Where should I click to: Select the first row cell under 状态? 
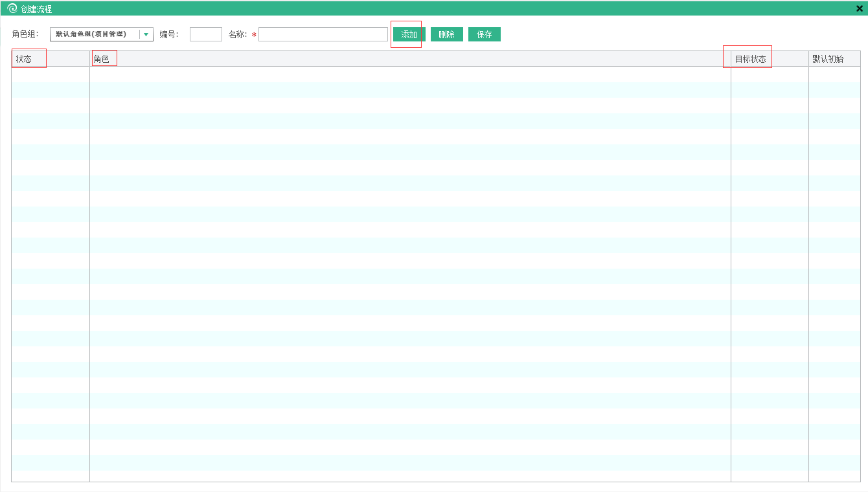click(50, 74)
